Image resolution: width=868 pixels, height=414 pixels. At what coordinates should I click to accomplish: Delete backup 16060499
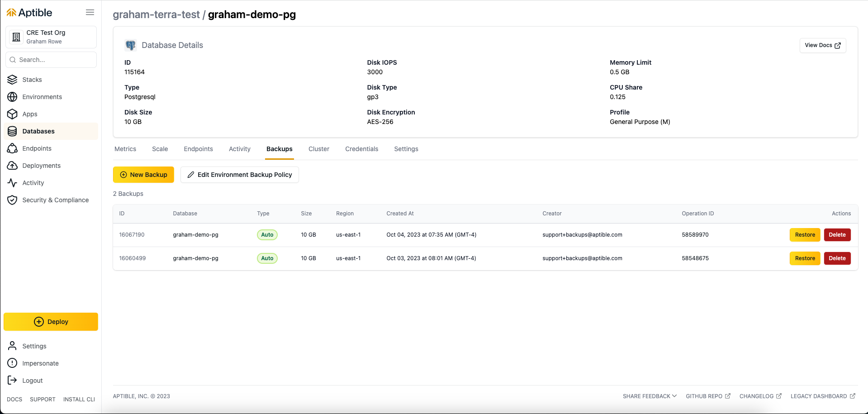tap(837, 258)
